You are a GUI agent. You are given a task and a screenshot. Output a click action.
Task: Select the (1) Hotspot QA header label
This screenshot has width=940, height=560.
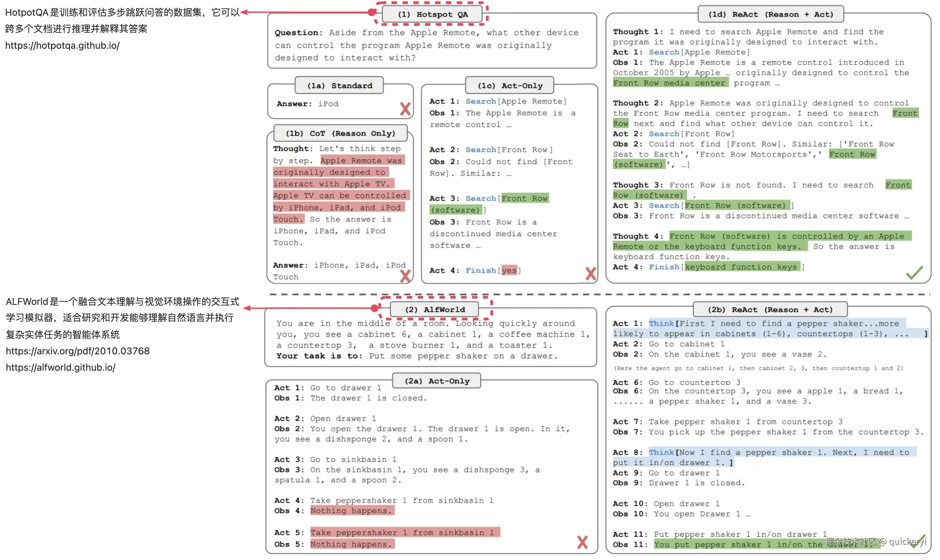point(432,14)
